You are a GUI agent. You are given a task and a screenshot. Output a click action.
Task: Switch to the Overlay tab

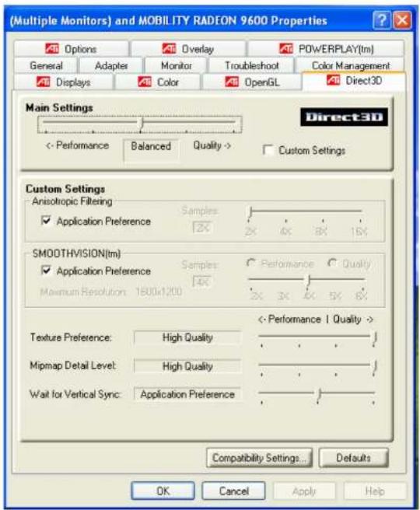(188, 49)
